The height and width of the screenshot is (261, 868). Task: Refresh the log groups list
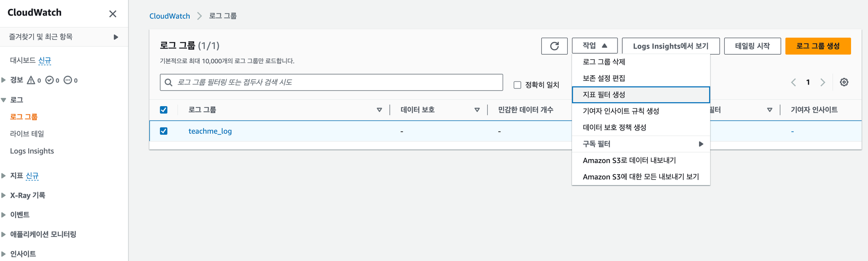click(x=554, y=46)
